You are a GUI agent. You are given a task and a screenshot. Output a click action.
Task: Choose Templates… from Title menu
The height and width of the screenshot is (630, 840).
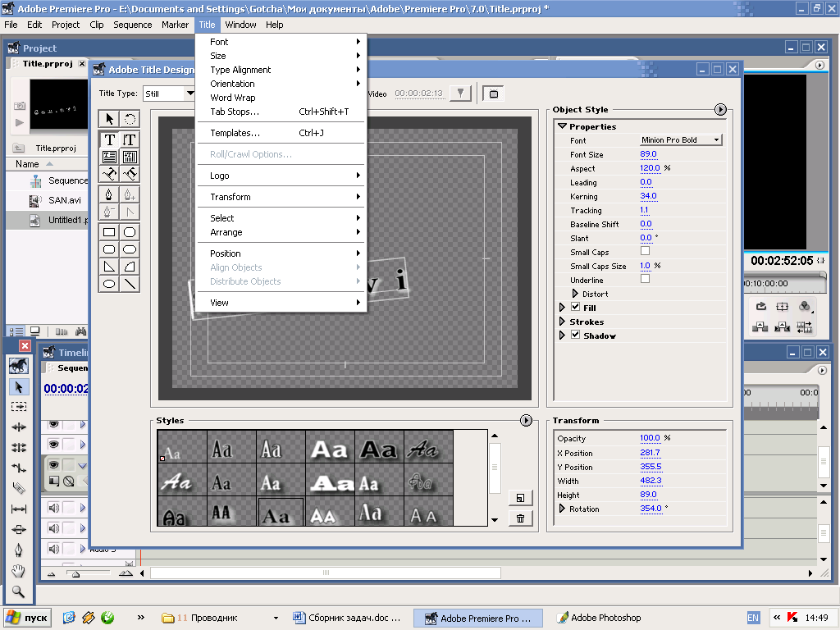[281, 133]
